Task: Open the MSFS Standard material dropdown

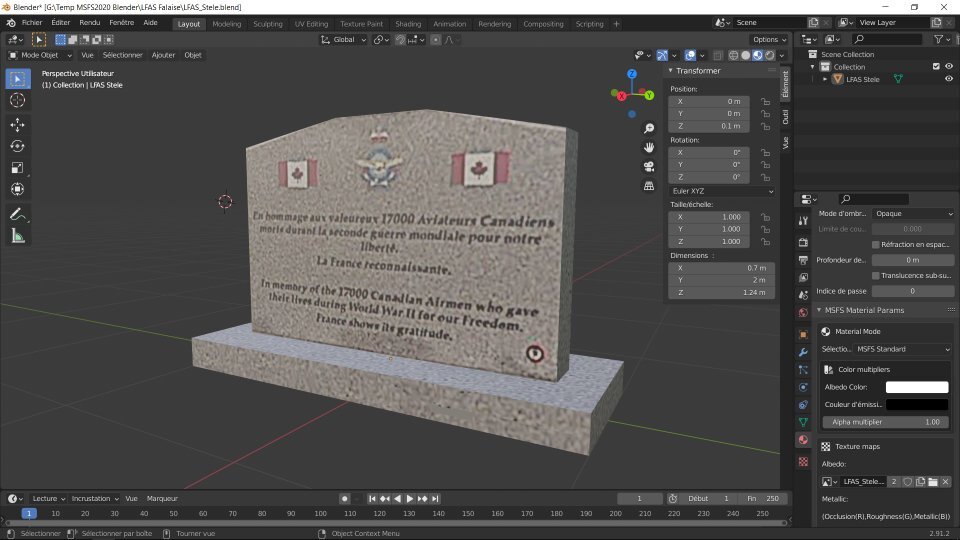Action: [902, 349]
